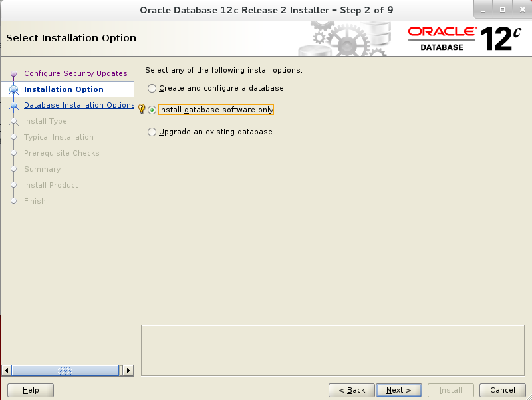Select Install database software only
Screen dimensions: 532x400
tap(152, 109)
